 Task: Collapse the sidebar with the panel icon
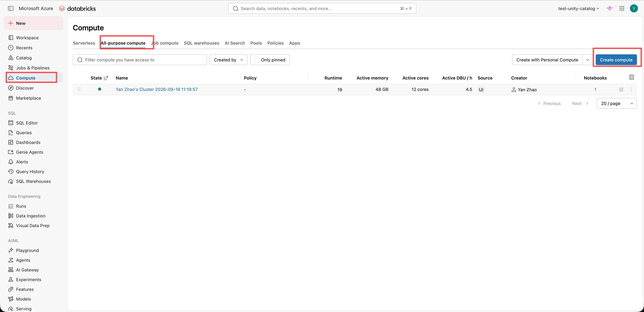point(11,9)
